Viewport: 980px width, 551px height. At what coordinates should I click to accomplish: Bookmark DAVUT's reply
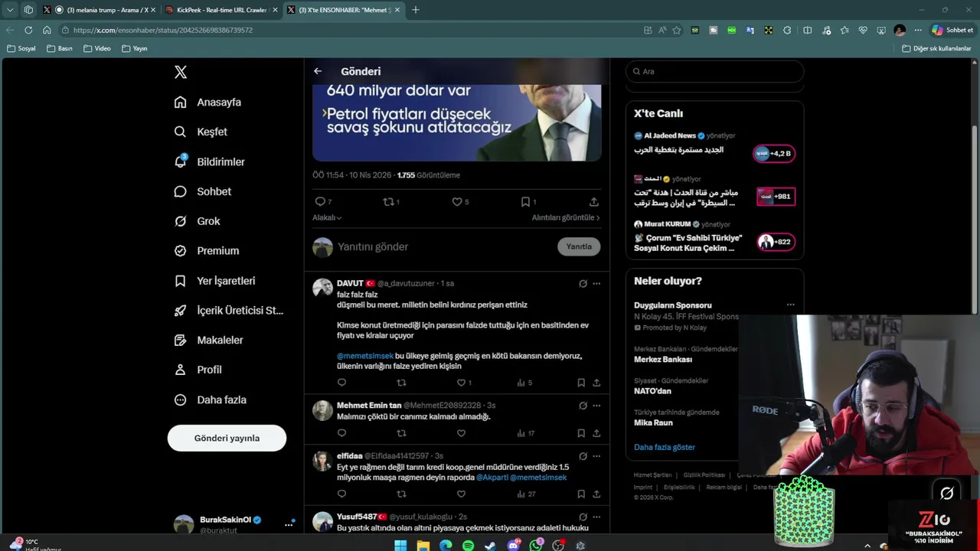click(x=581, y=383)
